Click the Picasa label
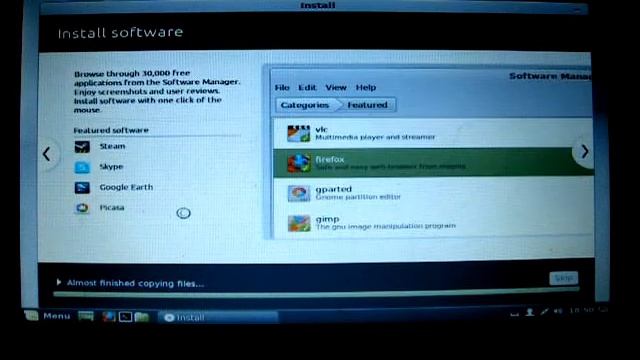 (x=112, y=207)
